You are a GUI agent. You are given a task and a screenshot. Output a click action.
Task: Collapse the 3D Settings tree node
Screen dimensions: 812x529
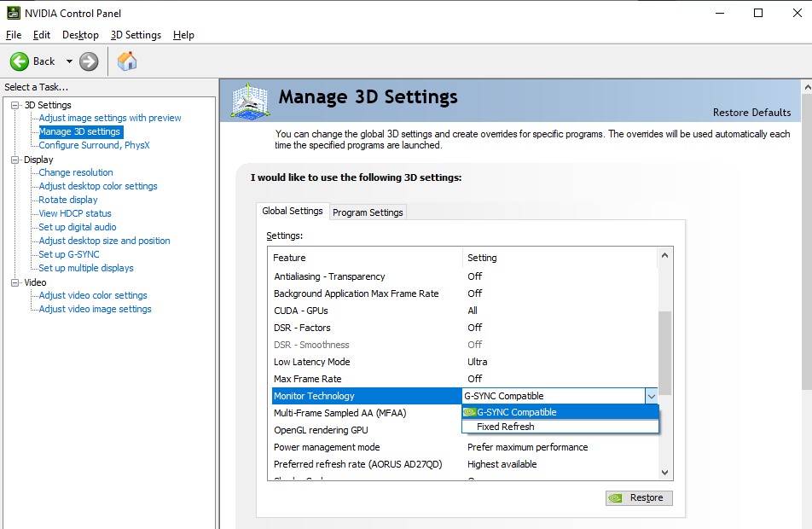tap(15, 105)
